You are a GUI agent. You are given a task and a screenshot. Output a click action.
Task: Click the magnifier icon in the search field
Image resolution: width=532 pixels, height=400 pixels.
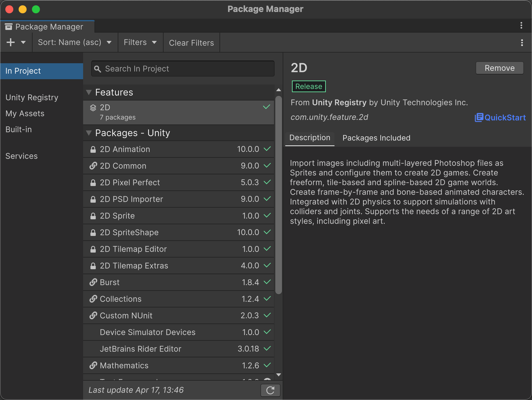tap(97, 69)
